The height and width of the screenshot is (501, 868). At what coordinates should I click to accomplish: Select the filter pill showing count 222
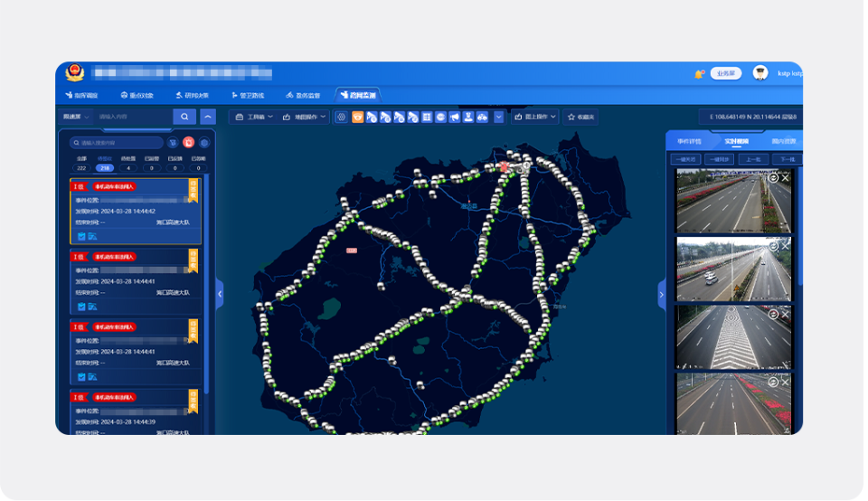tap(81, 168)
